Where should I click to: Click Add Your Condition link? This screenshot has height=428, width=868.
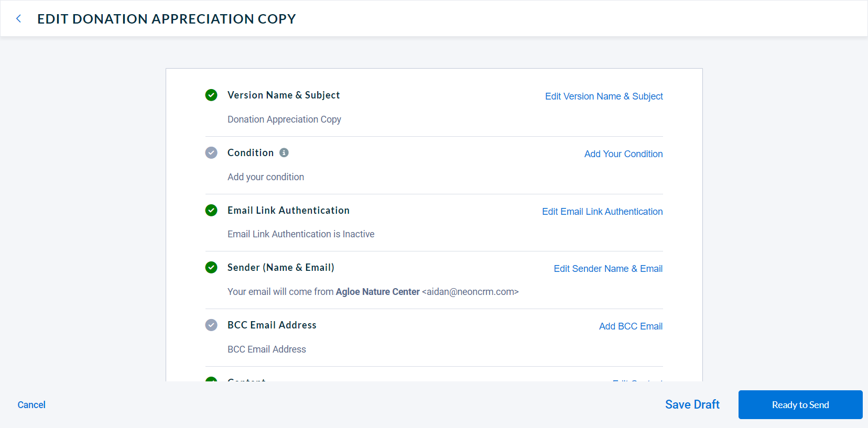click(x=623, y=154)
